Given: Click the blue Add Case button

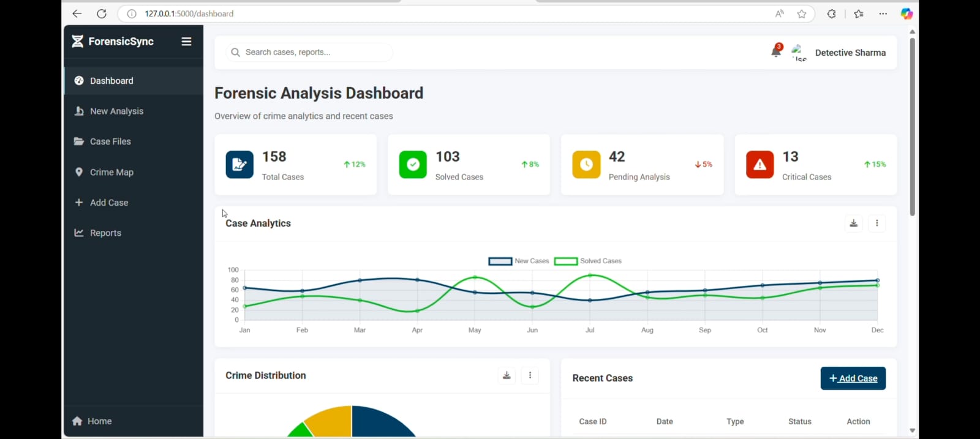Looking at the screenshot, I should [853, 378].
